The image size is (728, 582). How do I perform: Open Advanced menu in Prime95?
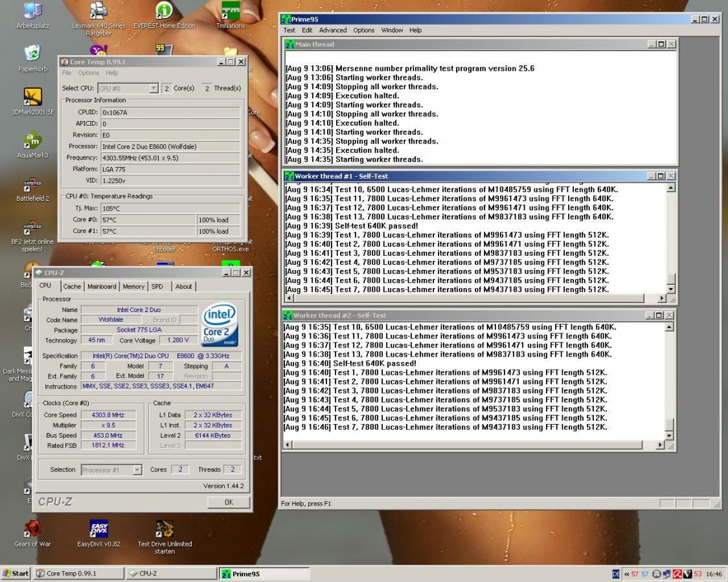pos(332,30)
